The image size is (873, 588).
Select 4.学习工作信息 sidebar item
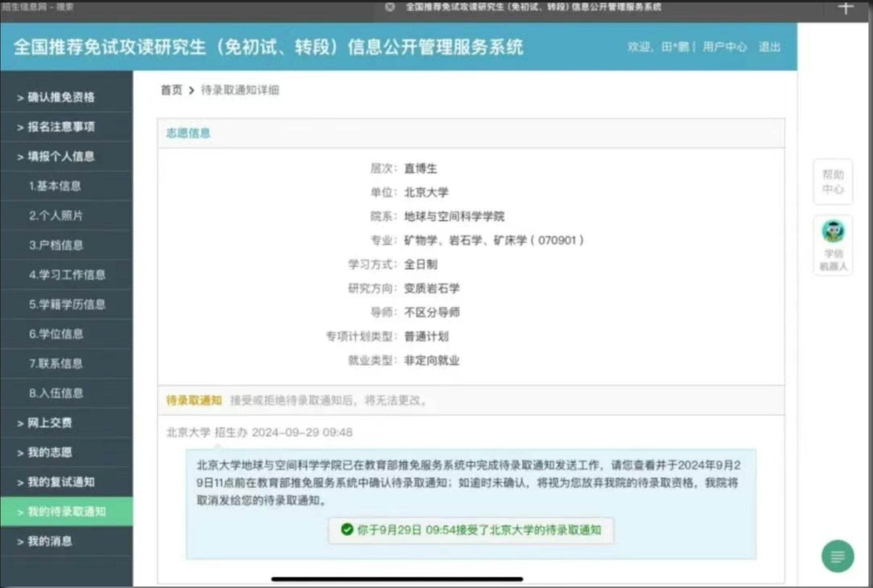pyautogui.click(x=67, y=275)
